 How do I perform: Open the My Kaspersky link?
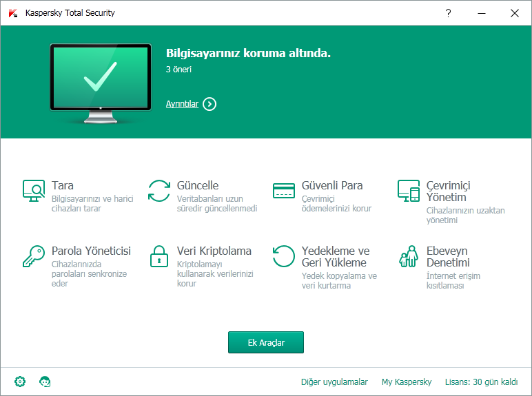[407, 382]
